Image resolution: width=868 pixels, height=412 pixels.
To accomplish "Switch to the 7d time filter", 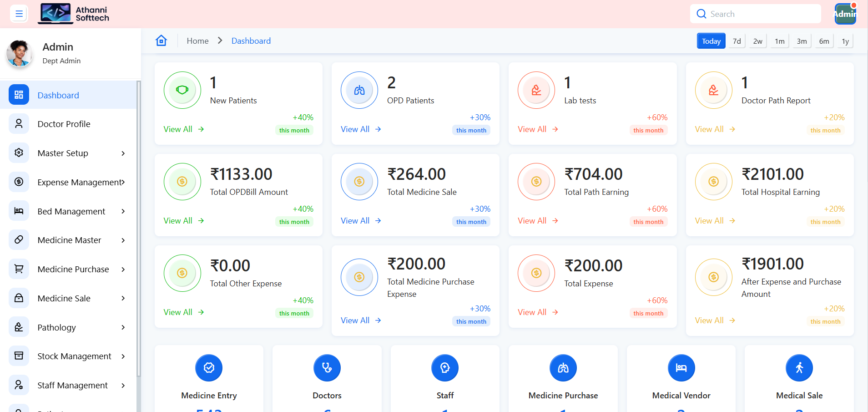I will pyautogui.click(x=737, y=41).
